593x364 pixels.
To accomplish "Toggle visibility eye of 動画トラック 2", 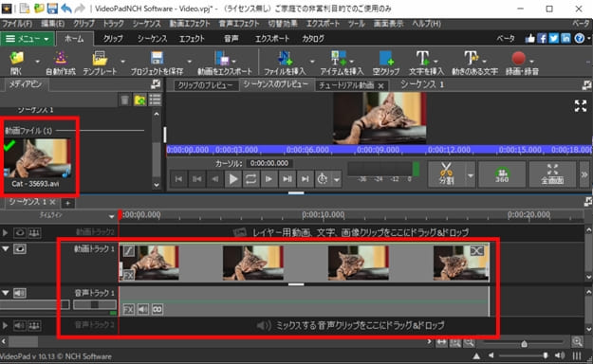I will click(20, 232).
